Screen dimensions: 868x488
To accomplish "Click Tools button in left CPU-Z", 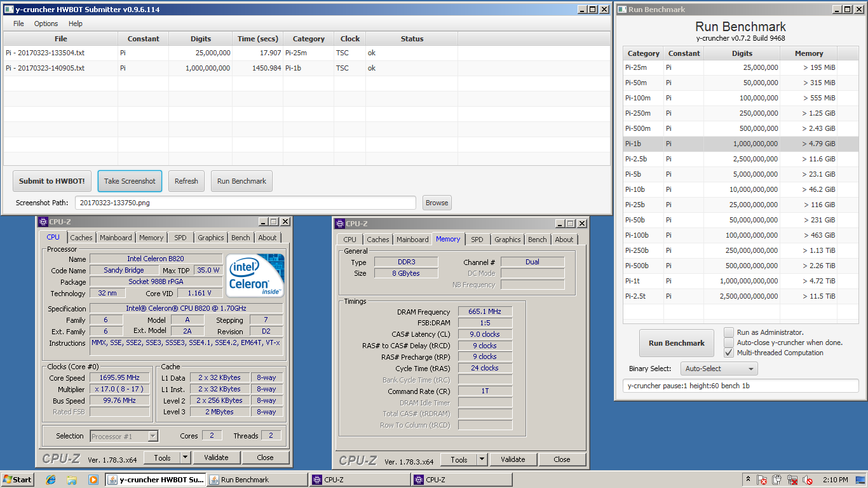I will [x=162, y=457].
